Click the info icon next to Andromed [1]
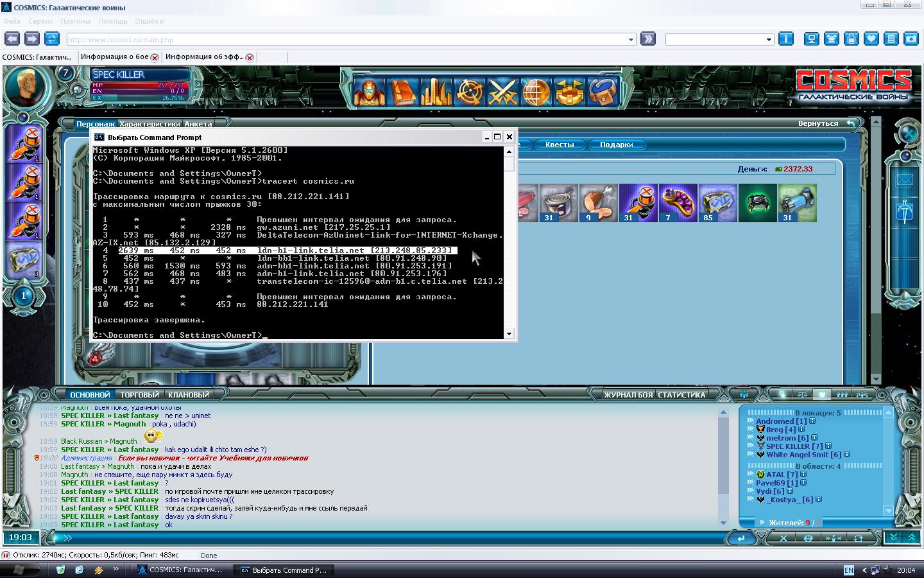The width and height of the screenshot is (924, 578). [812, 421]
